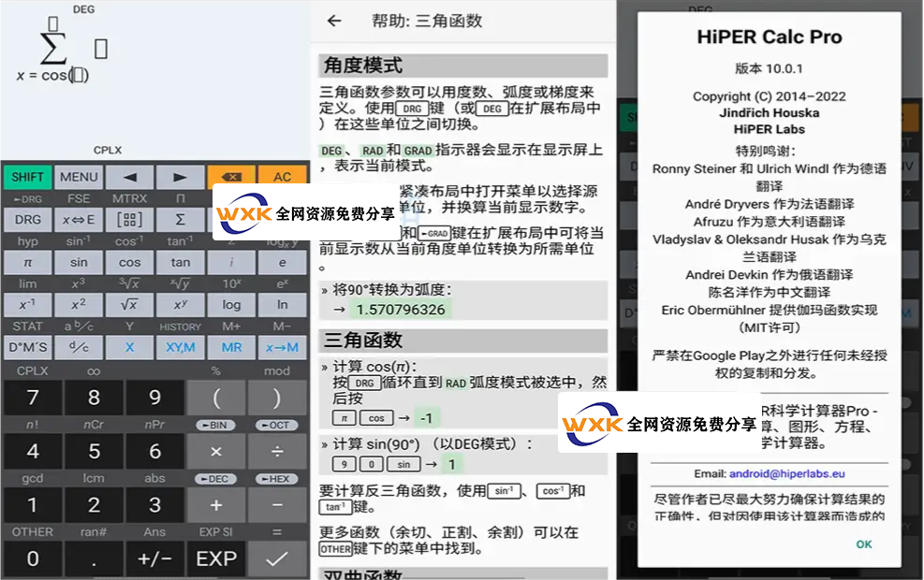Tap the log key
This screenshot has height=580, width=924.
[x=231, y=304]
